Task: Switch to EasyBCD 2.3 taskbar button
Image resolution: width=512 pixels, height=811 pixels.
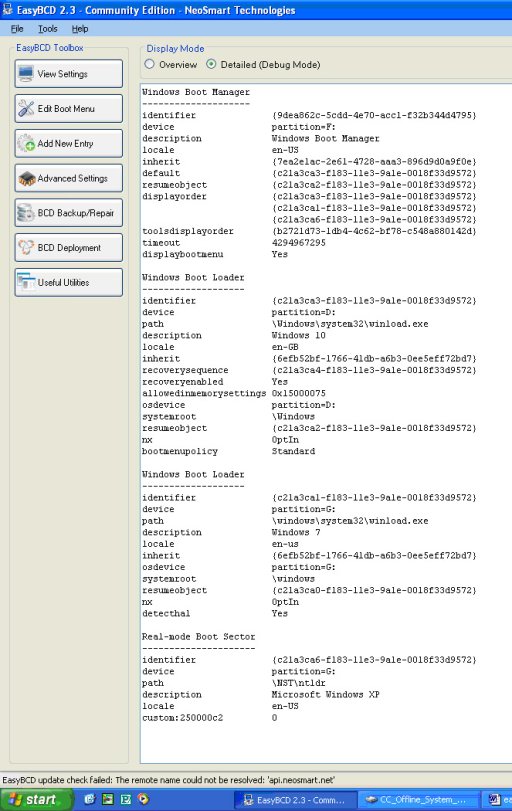Action: pyautogui.click(x=296, y=800)
